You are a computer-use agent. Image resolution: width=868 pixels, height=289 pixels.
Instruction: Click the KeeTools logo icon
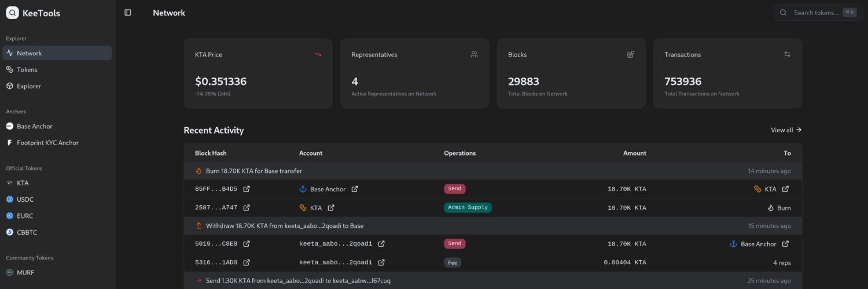click(x=12, y=13)
